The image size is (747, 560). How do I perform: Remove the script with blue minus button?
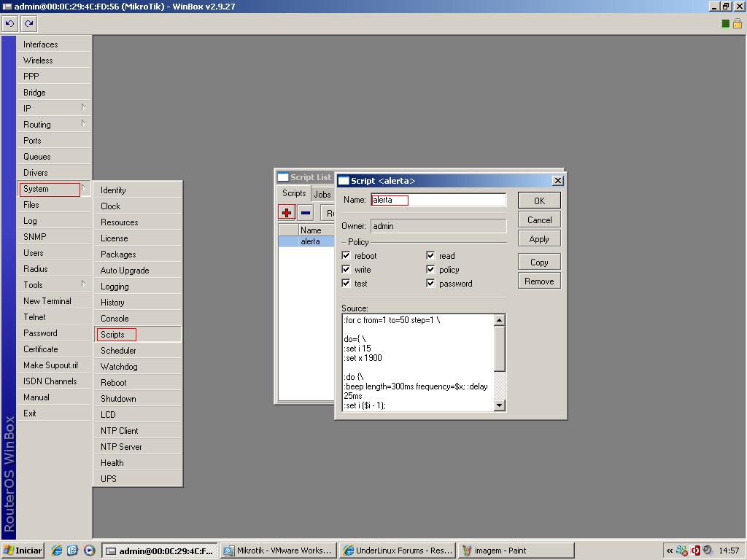pos(306,213)
